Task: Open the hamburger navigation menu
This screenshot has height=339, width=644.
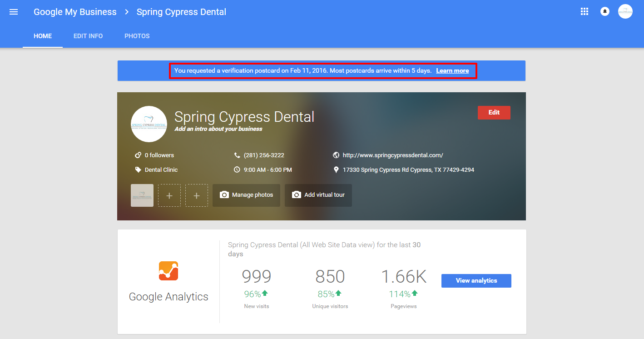Action: pyautogui.click(x=14, y=12)
